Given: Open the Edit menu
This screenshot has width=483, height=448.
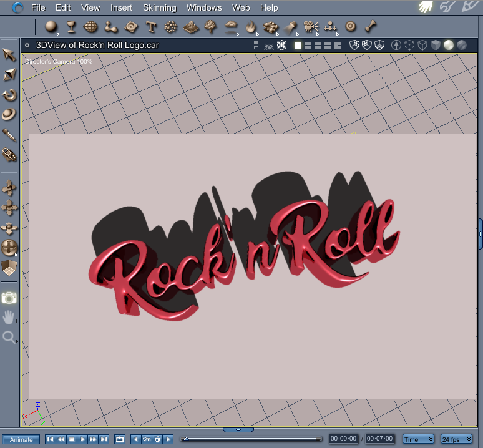Looking at the screenshot, I should click(x=63, y=7).
